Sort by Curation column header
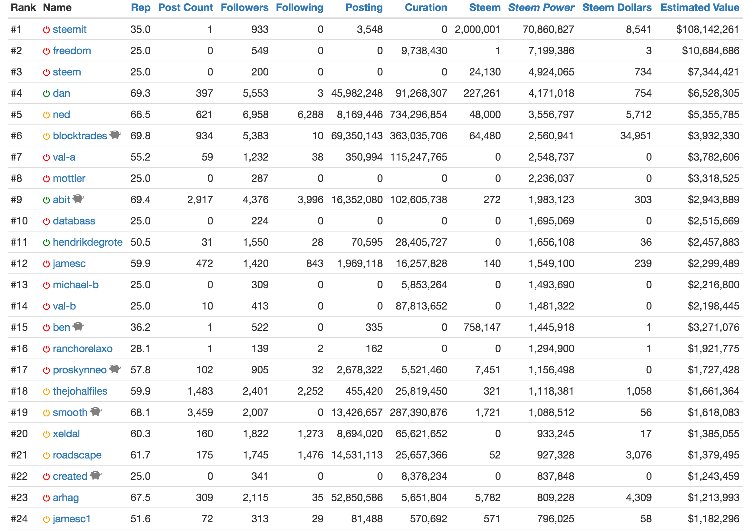This screenshot has width=756, height=532. 426,7
